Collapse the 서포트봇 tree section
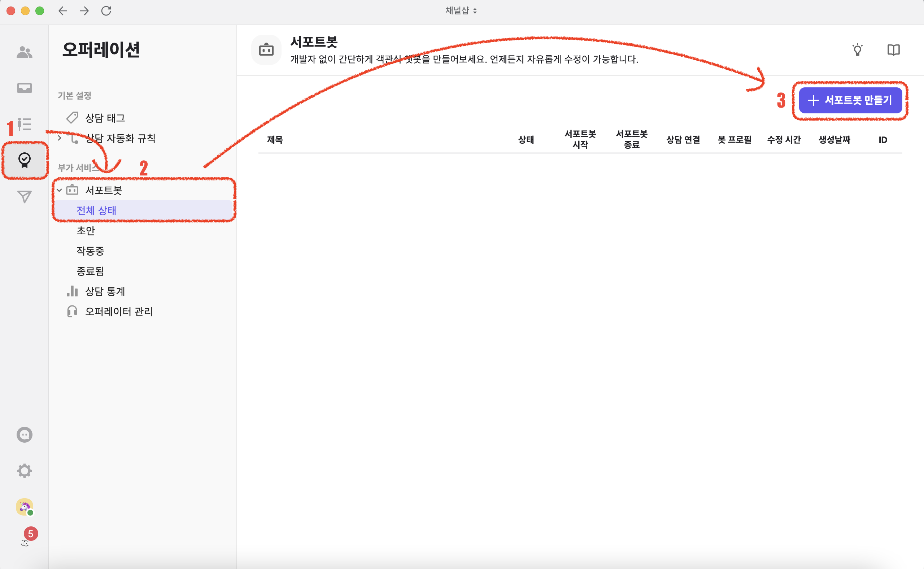The height and width of the screenshot is (569, 924). tap(60, 190)
